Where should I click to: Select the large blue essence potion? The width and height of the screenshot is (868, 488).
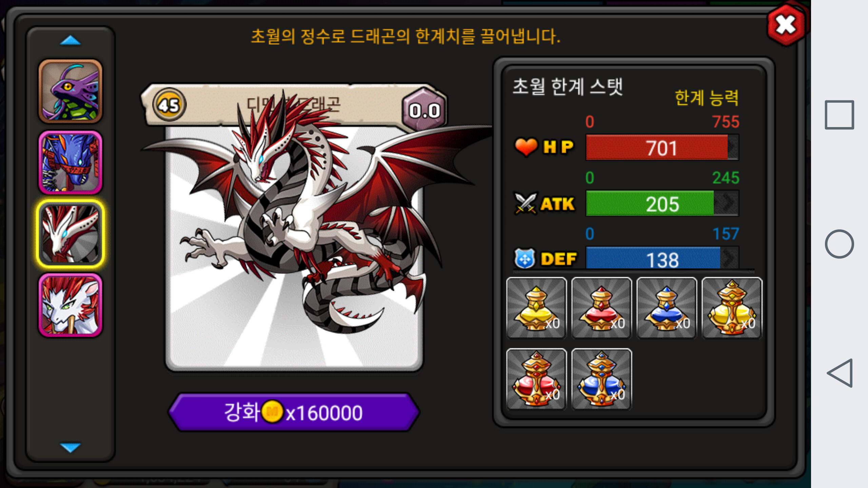[601, 379]
